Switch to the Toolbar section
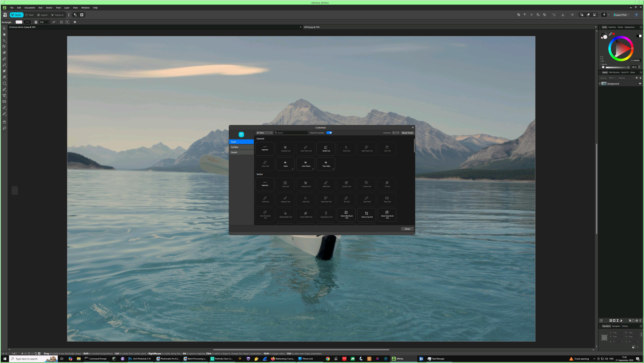This screenshot has height=363, width=644. 241,147
